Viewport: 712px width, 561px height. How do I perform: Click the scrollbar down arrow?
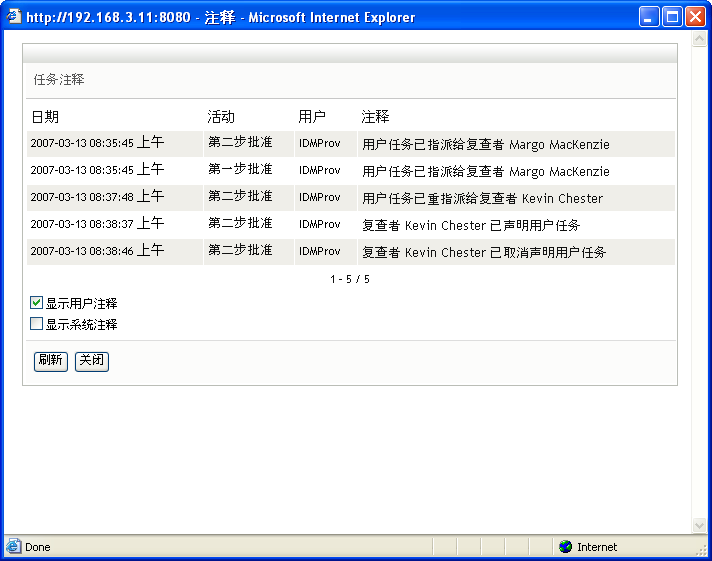[x=699, y=526]
